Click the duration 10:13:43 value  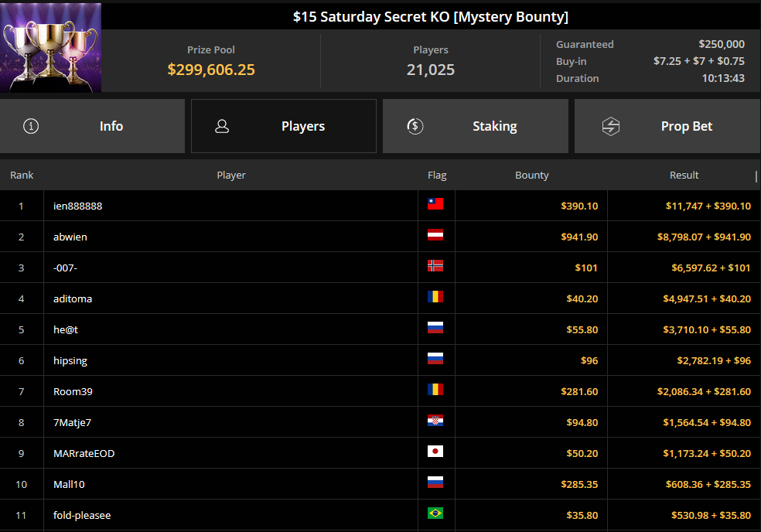723,78
